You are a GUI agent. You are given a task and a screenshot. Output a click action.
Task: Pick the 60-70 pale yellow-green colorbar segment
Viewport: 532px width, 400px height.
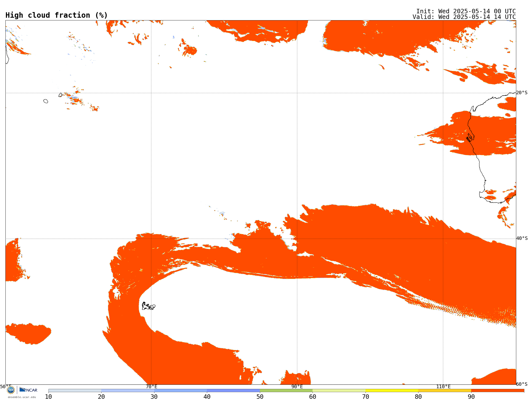(x=339, y=391)
